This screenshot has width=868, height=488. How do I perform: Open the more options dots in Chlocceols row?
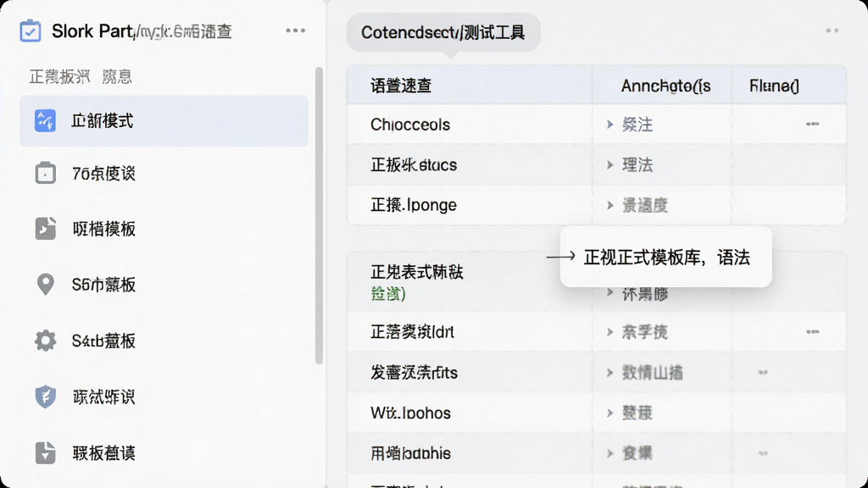812,124
